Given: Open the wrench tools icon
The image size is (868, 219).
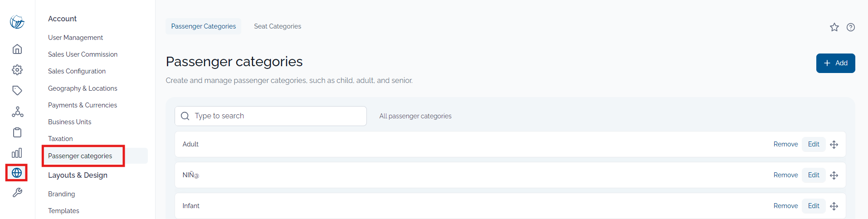Looking at the screenshot, I should coord(17,193).
